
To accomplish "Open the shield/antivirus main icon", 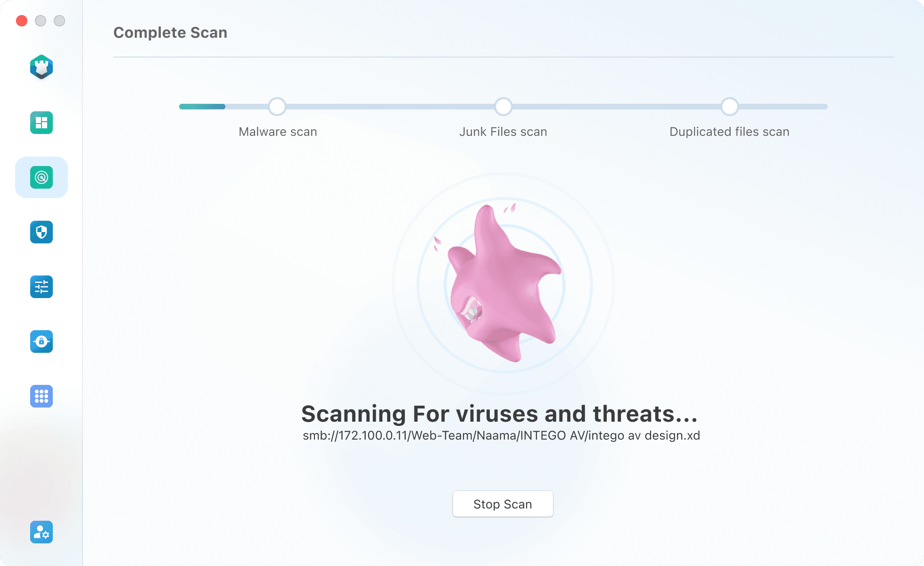I will coord(41,66).
